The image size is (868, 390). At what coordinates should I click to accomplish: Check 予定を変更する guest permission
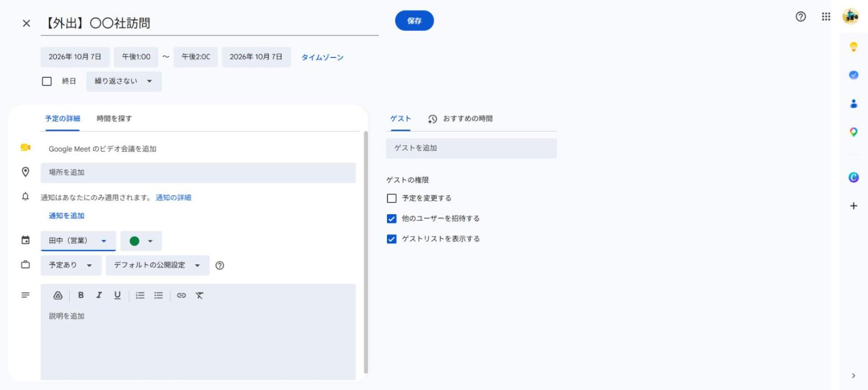pyautogui.click(x=392, y=198)
